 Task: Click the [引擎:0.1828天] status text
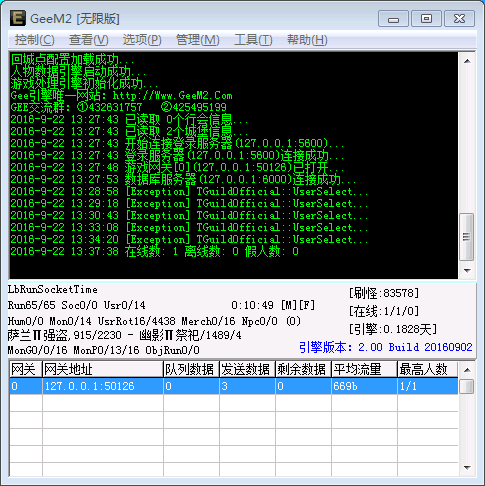tap(393, 329)
